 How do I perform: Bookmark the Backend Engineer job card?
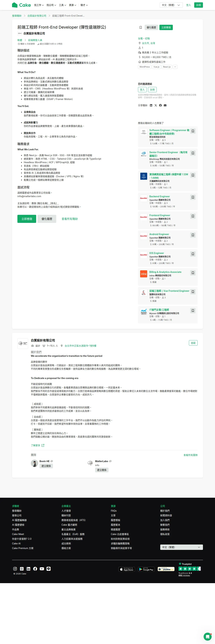(x=193, y=197)
